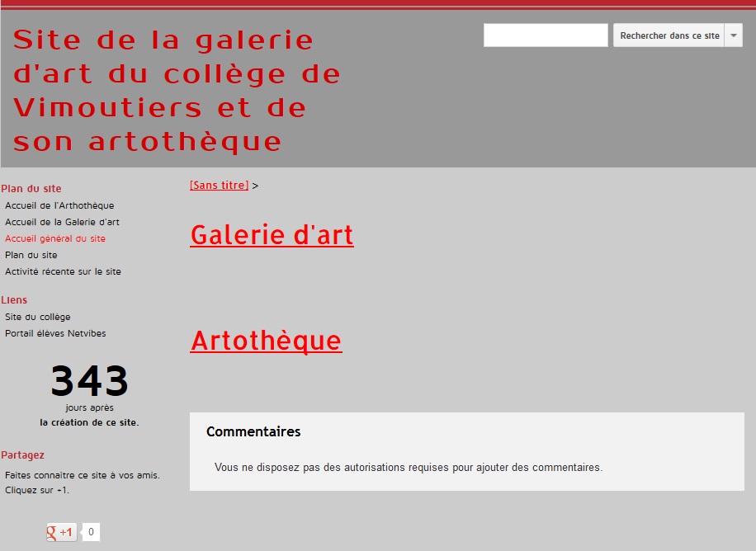
Task: Visit the 'Site du collège' link
Action: [38, 317]
